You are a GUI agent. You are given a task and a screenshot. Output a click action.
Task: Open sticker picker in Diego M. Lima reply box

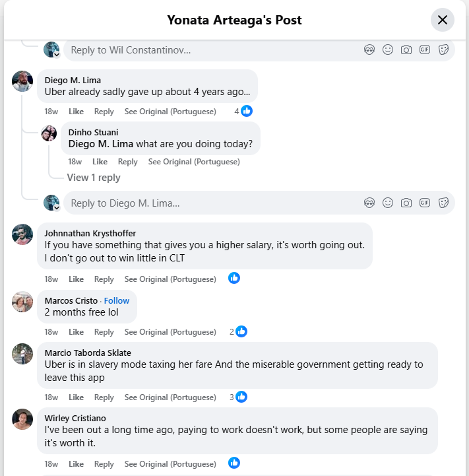tap(443, 203)
